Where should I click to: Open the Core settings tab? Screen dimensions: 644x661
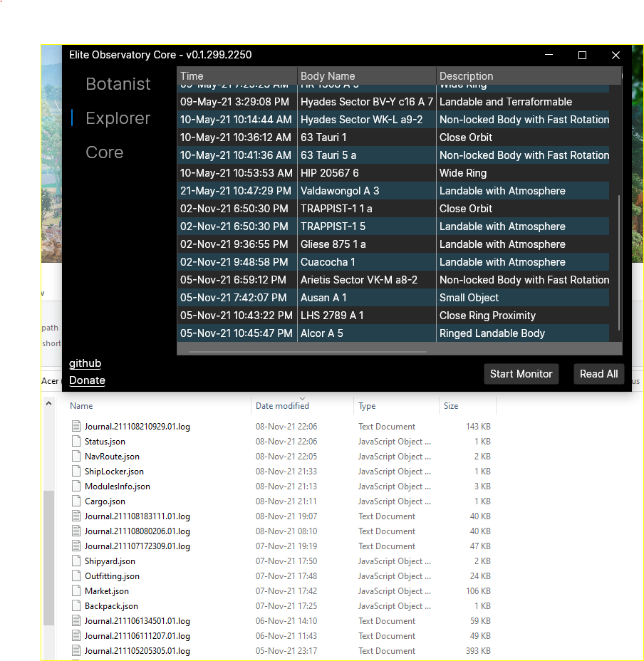coord(104,152)
